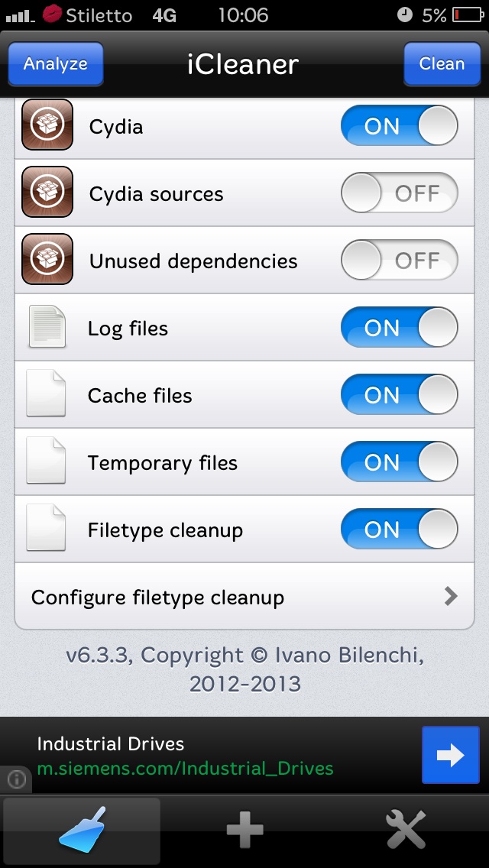This screenshot has width=489, height=868.
Task: Tap the Unused dependencies Cydia icon
Action: click(47, 259)
